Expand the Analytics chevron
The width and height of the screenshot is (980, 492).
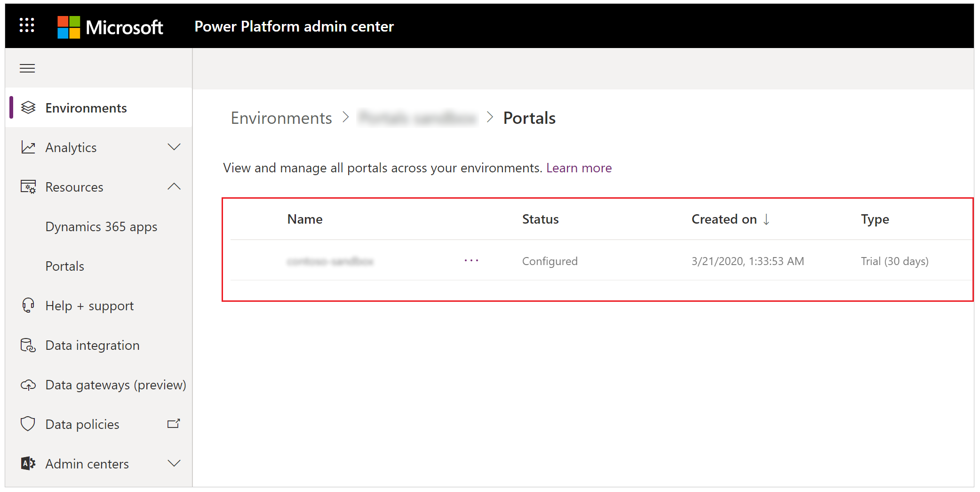pos(174,147)
